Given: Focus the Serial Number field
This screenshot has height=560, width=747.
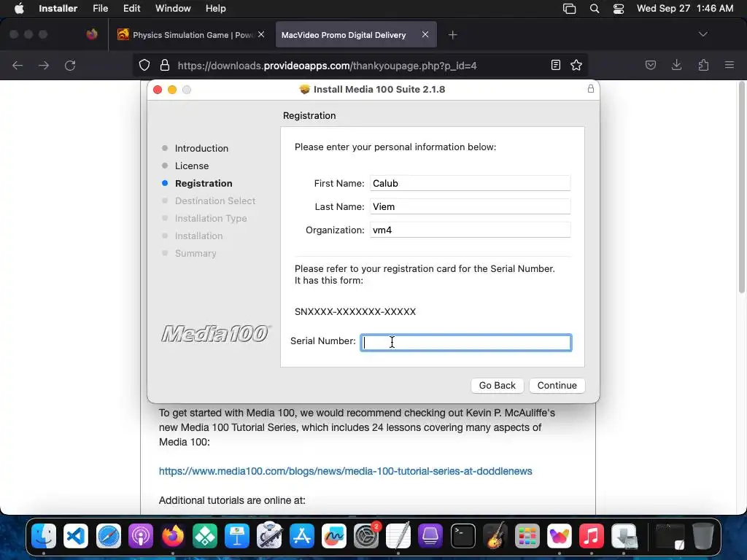Looking at the screenshot, I should click(x=466, y=343).
